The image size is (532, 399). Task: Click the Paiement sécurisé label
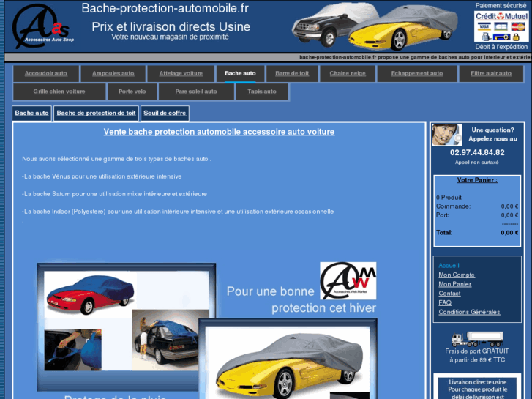point(501,5)
